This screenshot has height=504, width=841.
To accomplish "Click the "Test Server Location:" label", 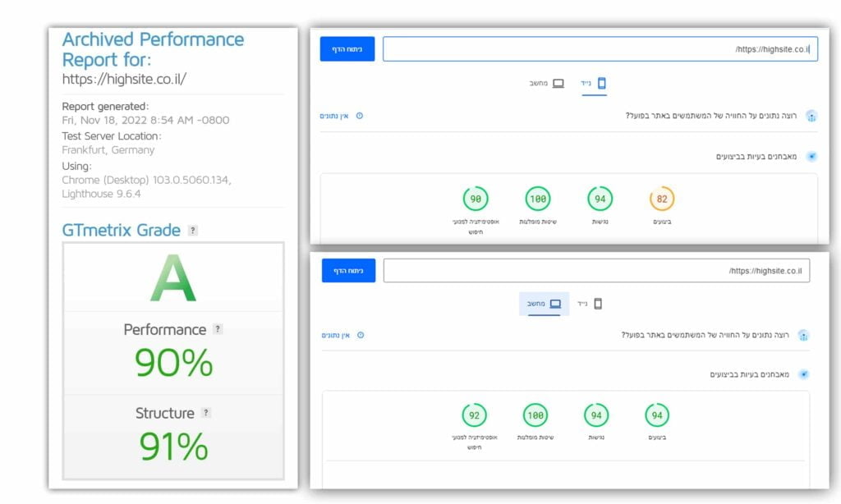I will [x=112, y=136].
